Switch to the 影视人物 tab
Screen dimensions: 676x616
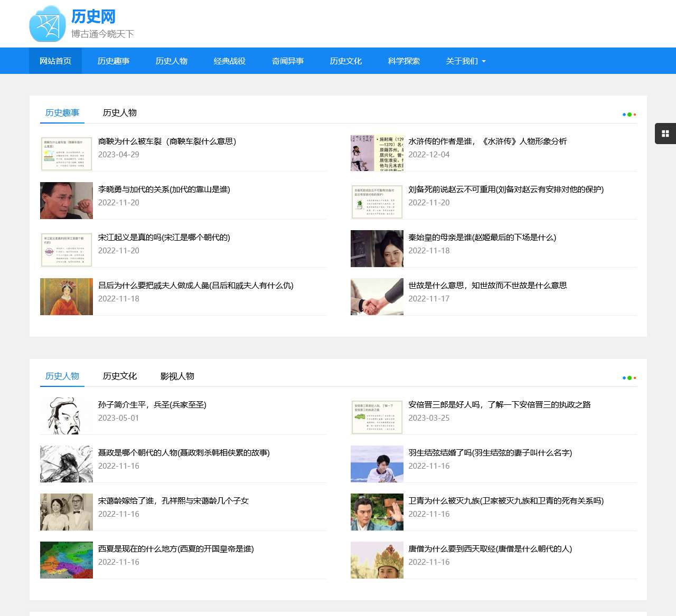click(x=177, y=376)
